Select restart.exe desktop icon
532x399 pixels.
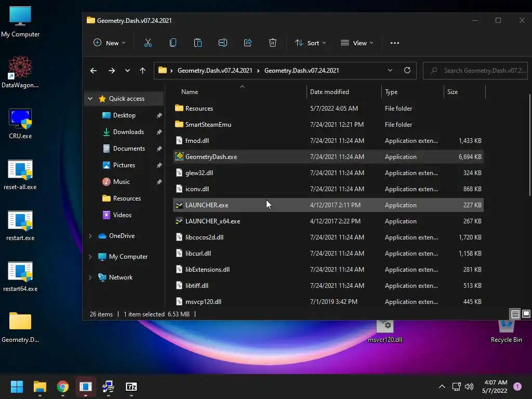click(20, 225)
